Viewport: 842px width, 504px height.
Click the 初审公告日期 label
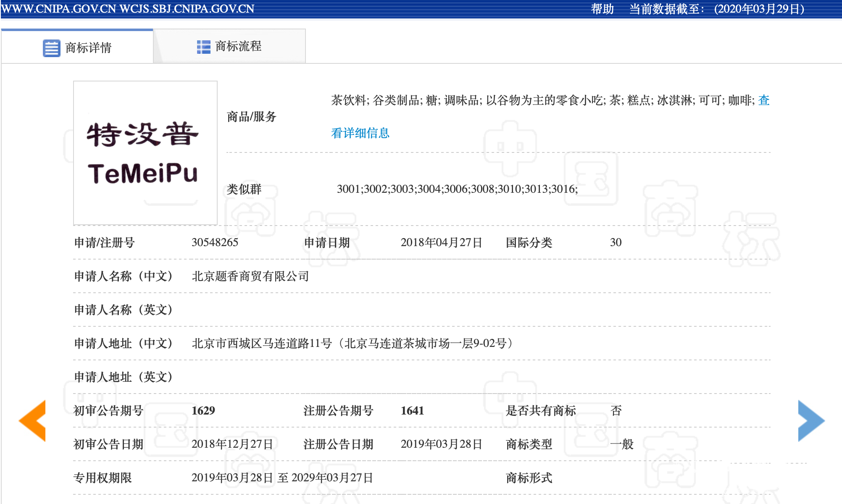pyautogui.click(x=108, y=444)
